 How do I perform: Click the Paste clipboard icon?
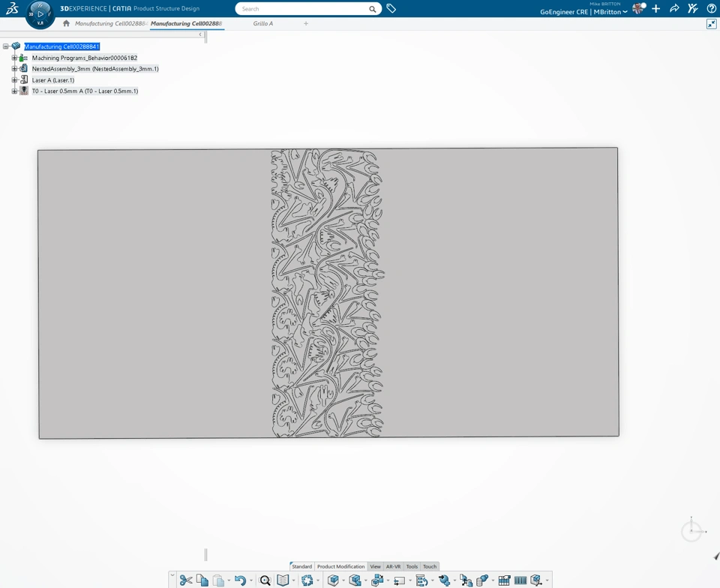coord(218,580)
